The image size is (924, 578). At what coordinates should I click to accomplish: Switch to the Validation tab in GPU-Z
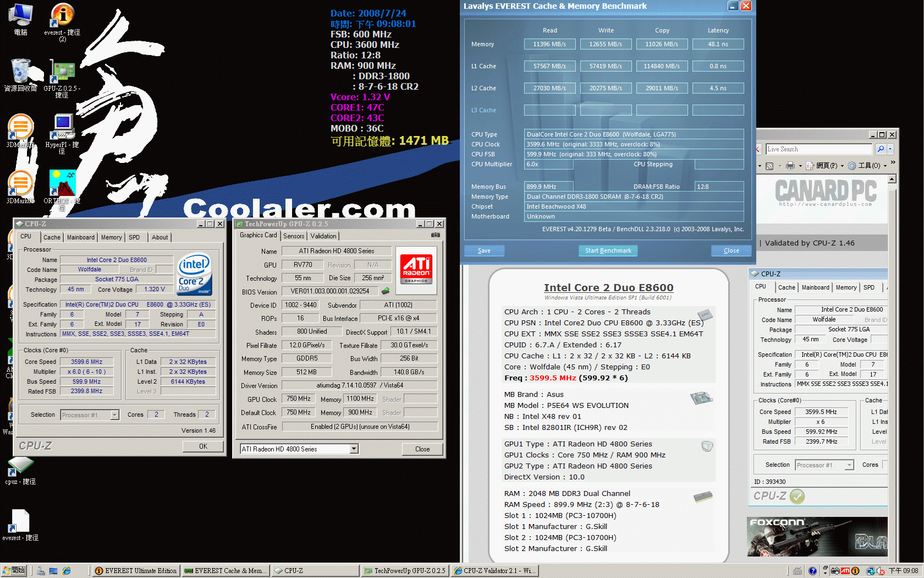pos(323,236)
